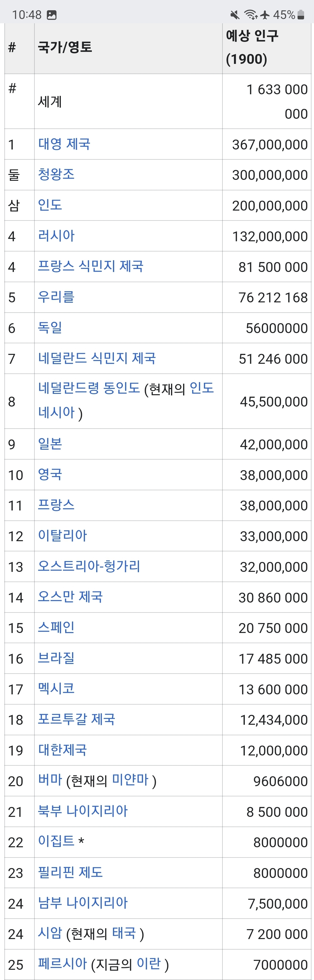This screenshot has height=980, width=314.
Task: Tap the battery icon showing 45%
Action: [301, 15]
